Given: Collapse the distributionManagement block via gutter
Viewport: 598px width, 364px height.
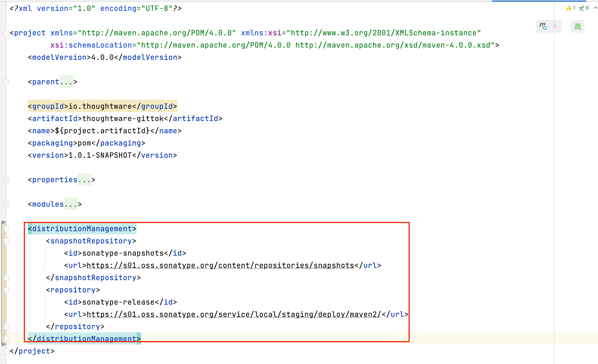Looking at the screenshot, I should coord(7,229).
